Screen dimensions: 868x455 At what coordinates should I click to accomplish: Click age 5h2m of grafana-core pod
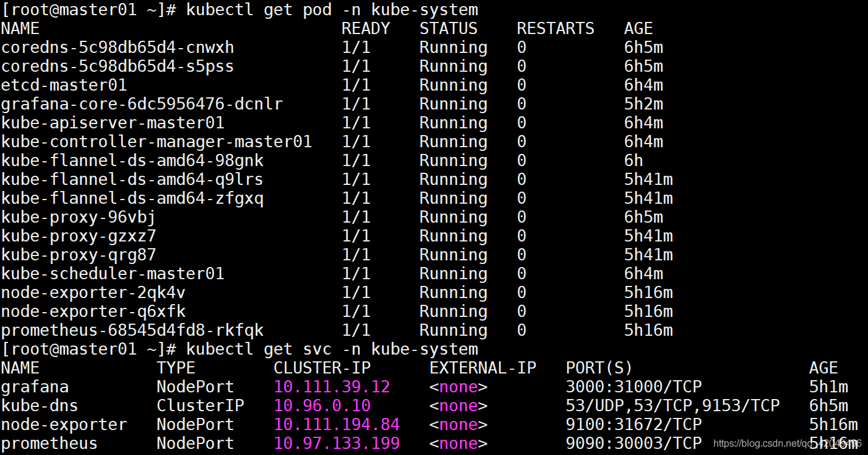(x=643, y=105)
